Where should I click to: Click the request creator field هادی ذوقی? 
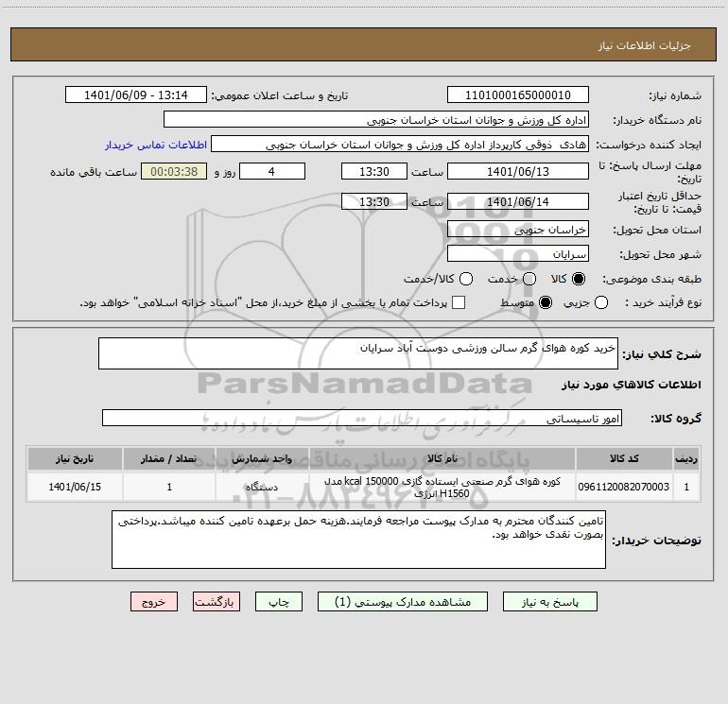coord(400,144)
